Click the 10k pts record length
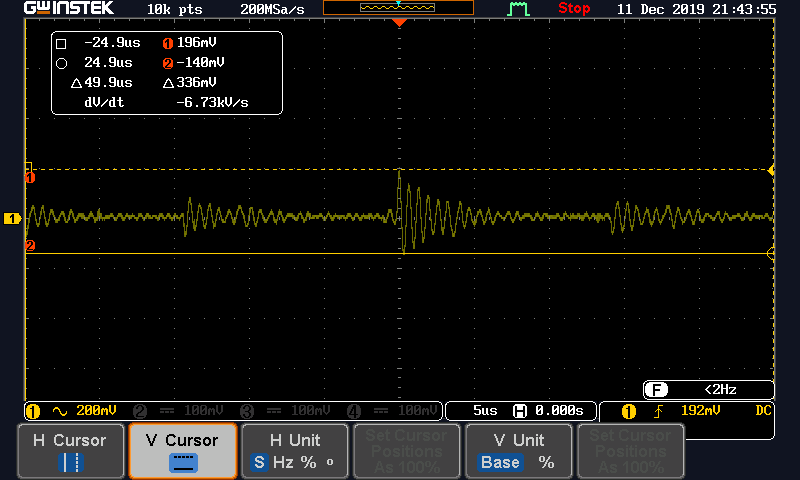Image resolution: width=800 pixels, height=480 pixels. coord(174,9)
